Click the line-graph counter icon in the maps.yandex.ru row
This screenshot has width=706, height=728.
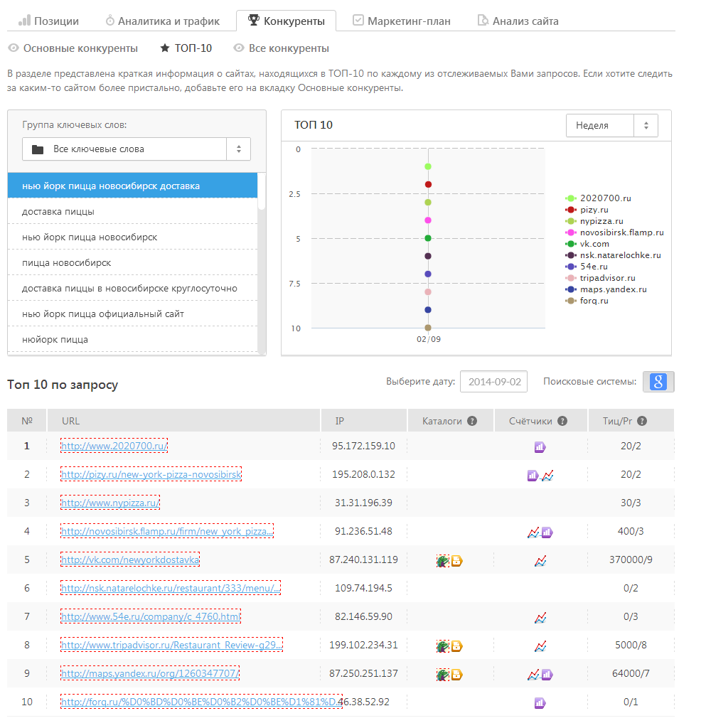pos(533,675)
